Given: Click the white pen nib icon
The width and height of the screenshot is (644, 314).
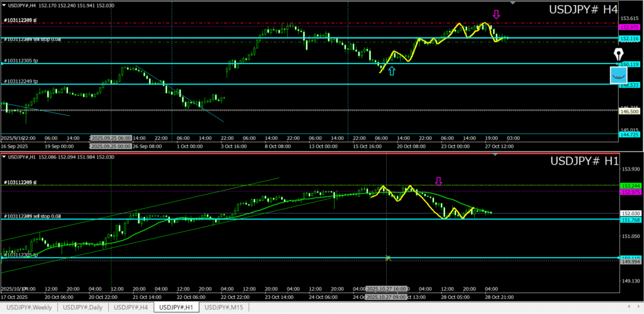Looking at the screenshot, I should click(618, 55).
